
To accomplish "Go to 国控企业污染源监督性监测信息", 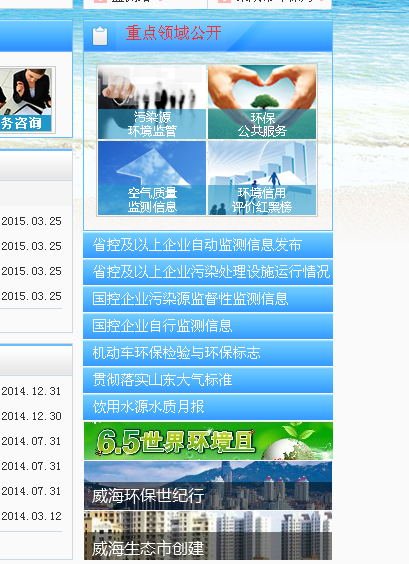I will pyautogui.click(x=208, y=299).
